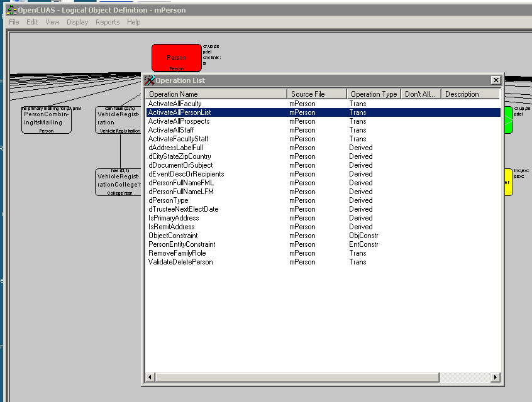Select the ValidateDeletePerson operation
Viewport: 532px width, 402px height.
[x=180, y=262]
